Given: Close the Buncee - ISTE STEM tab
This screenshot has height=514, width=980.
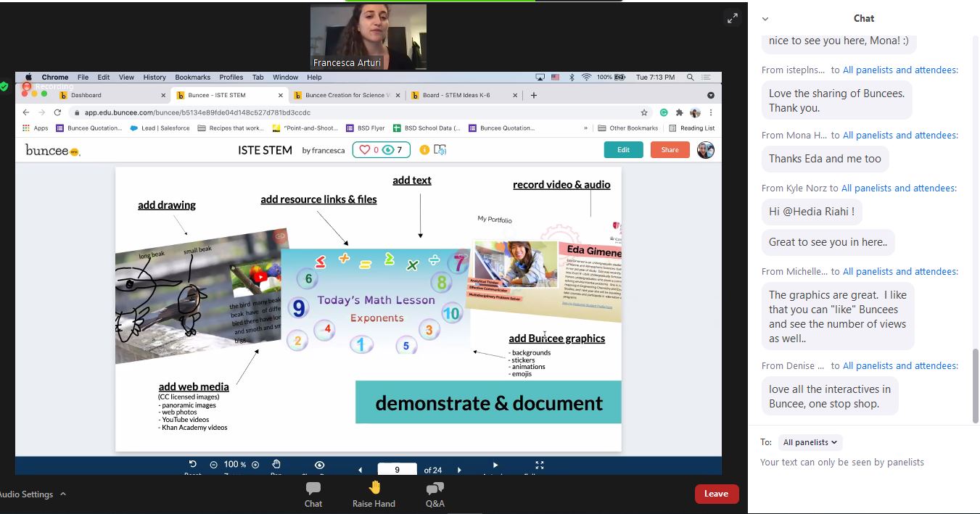Looking at the screenshot, I should tap(281, 95).
